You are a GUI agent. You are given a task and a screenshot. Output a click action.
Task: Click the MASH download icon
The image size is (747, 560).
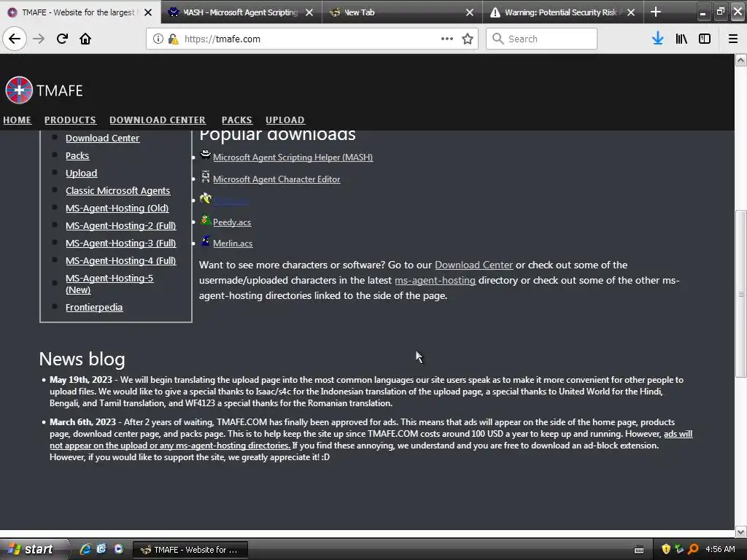coord(205,155)
